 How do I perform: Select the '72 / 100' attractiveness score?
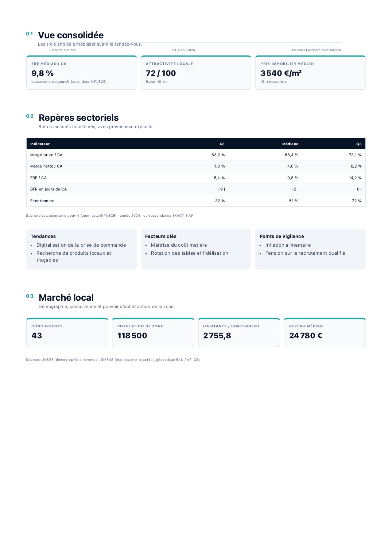tap(161, 73)
